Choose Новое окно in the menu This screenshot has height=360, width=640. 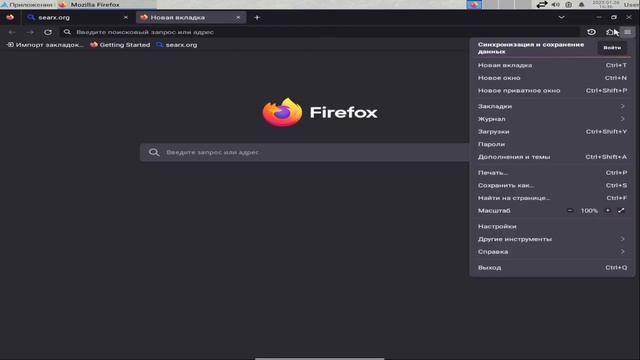(552, 78)
